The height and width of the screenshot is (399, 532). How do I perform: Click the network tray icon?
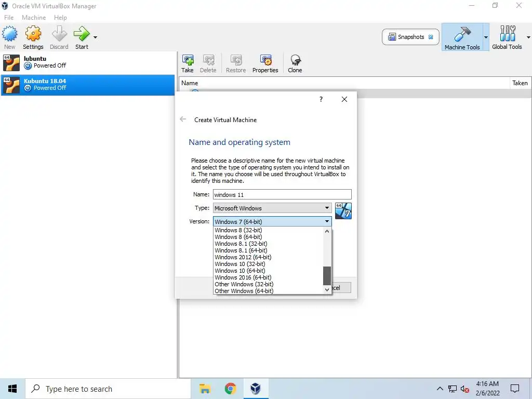pyautogui.click(x=453, y=389)
